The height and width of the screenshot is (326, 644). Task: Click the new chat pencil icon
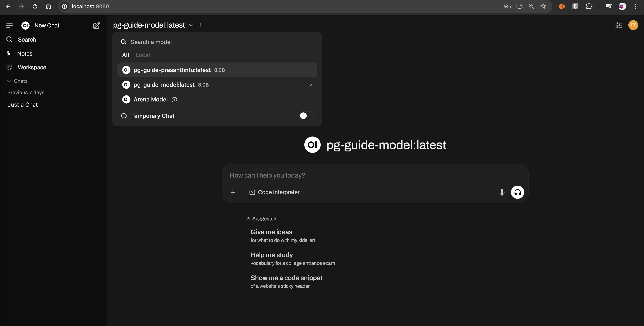97,26
